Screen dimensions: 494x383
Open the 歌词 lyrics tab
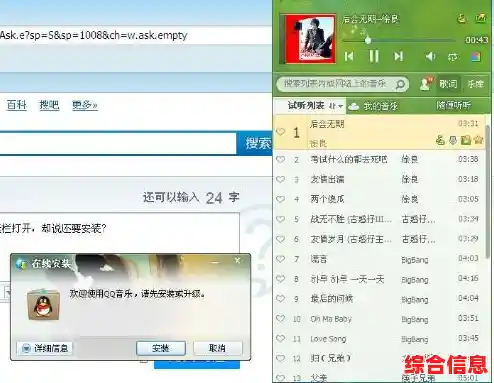coord(448,84)
